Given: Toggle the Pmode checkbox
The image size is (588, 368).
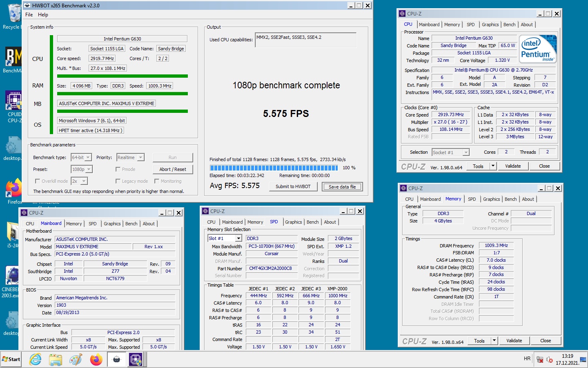Looking at the screenshot, I should (118, 169).
